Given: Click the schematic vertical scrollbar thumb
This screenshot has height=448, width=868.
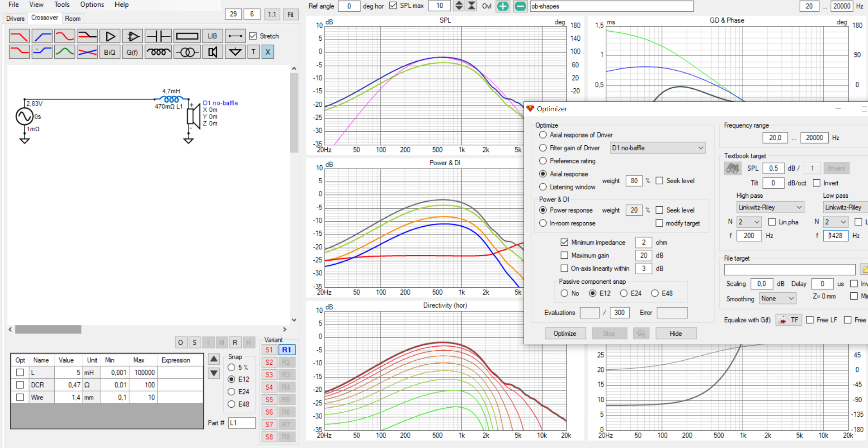Looking at the screenshot, I should [x=294, y=112].
